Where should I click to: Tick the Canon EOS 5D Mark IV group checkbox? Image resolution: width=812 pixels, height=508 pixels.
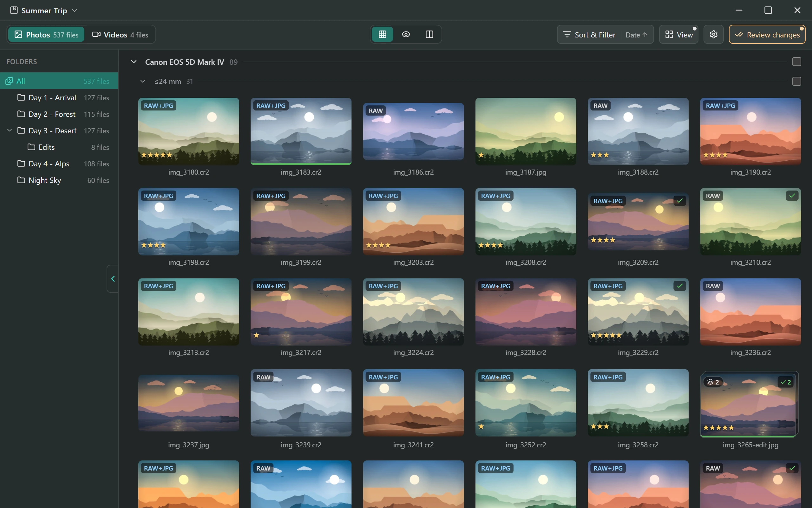click(x=796, y=62)
